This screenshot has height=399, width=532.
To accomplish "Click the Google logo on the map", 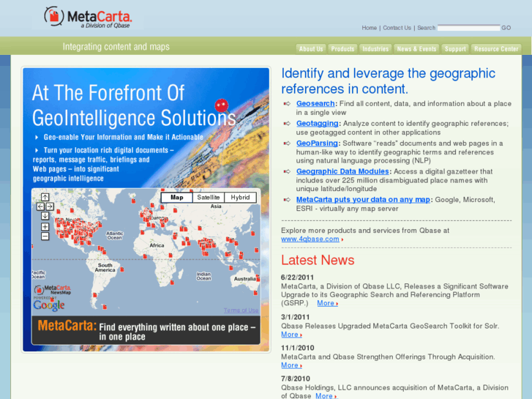I will (x=49, y=305).
